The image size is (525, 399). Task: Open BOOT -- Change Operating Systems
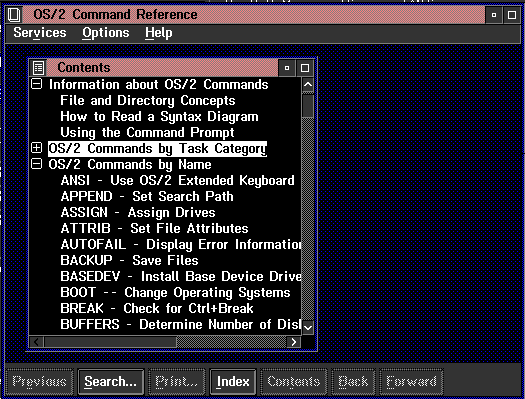pos(175,293)
